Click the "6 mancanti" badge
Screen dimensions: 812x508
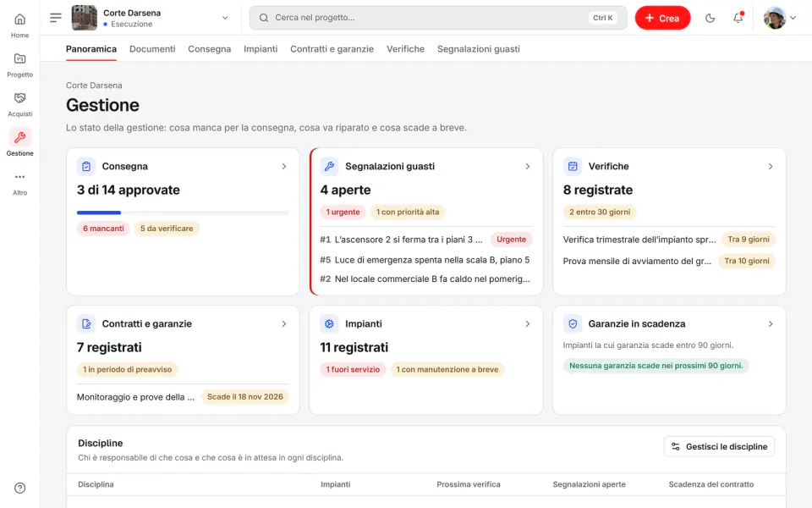click(x=103, y=229)
